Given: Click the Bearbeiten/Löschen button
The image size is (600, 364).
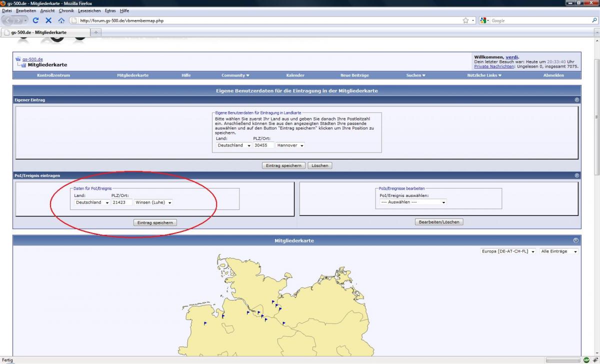Looking at the screenshot, I should 439,222.
